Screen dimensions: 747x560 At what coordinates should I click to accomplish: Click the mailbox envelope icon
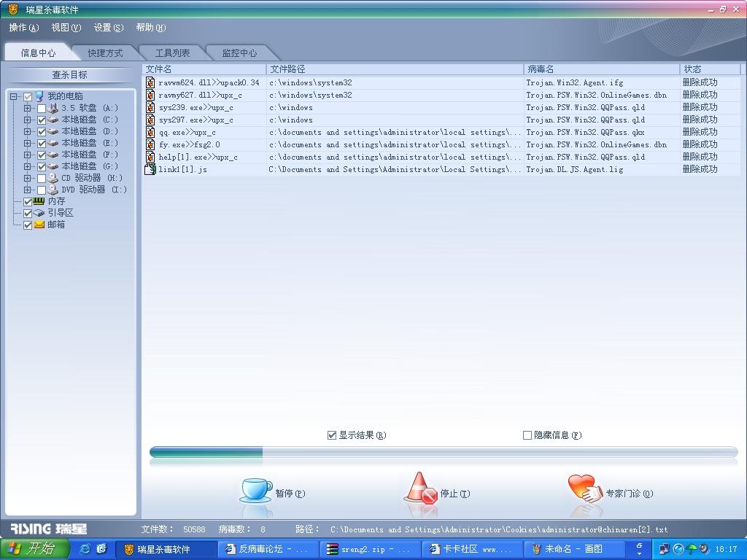[39, 225]
